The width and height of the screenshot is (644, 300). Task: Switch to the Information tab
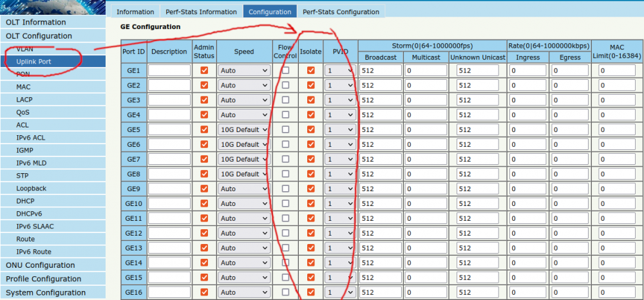click(135, 12)
